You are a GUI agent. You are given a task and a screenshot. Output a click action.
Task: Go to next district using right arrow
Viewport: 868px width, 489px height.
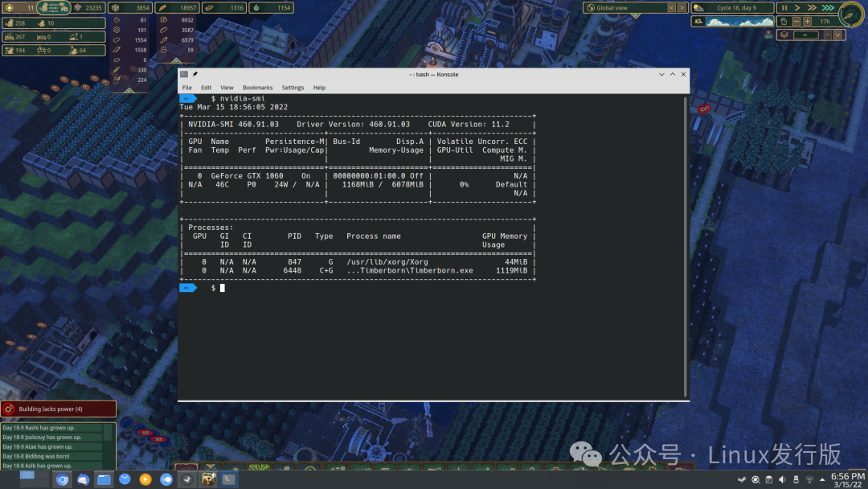[682, 8]
